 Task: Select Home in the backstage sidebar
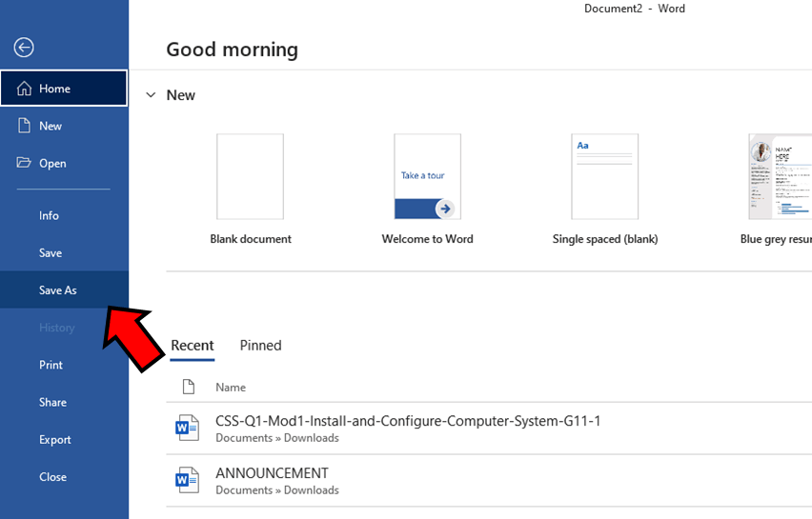click(x=64, y=89)
